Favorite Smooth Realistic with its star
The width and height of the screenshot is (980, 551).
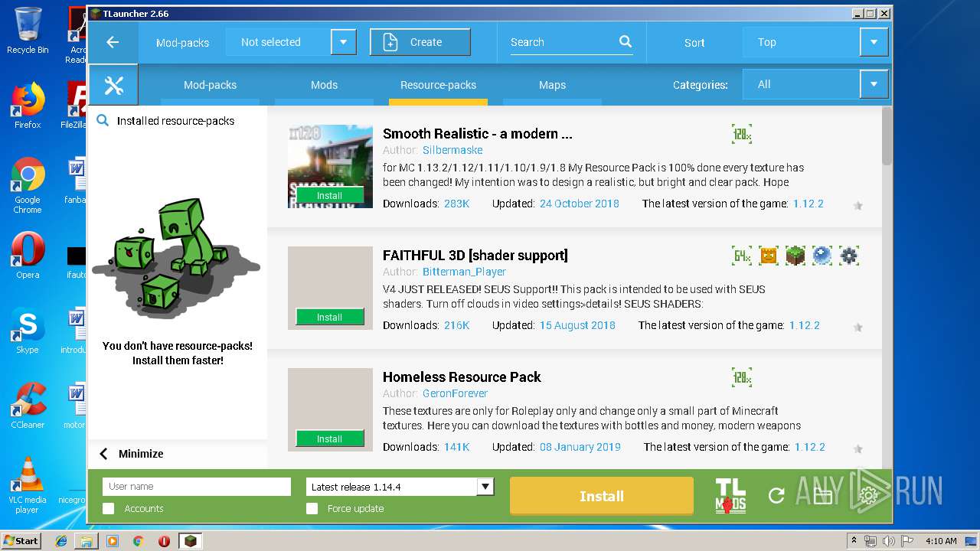pyautogui.click(x=858, y=205)
